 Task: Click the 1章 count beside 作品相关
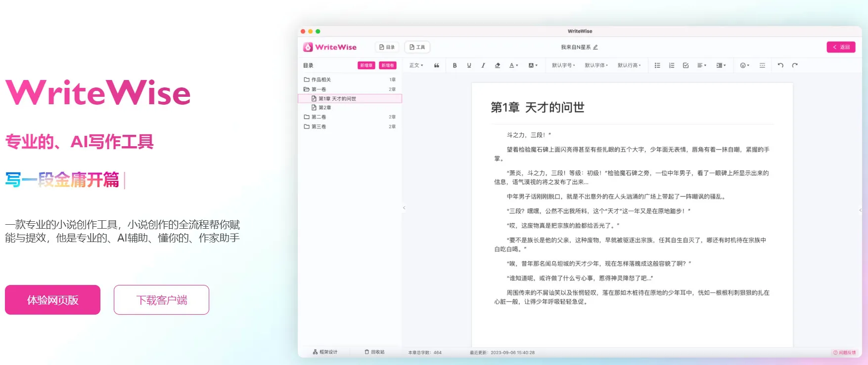point(392,80)
